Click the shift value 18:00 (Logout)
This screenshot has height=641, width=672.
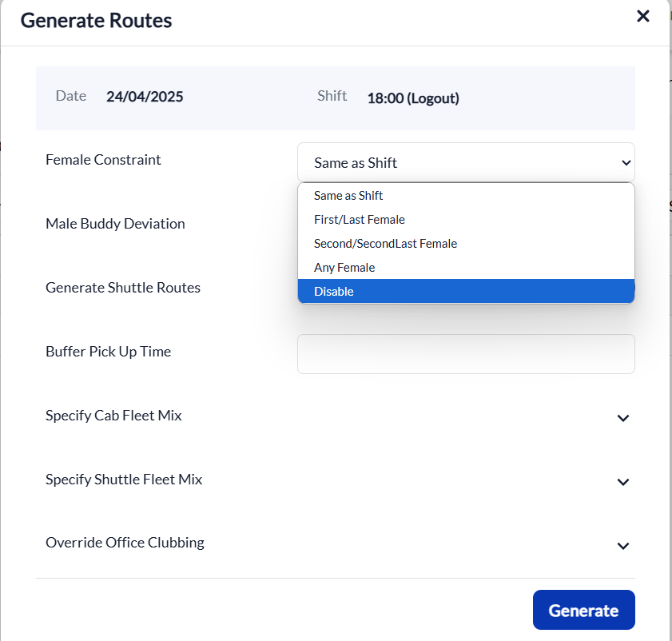(413, 99)
